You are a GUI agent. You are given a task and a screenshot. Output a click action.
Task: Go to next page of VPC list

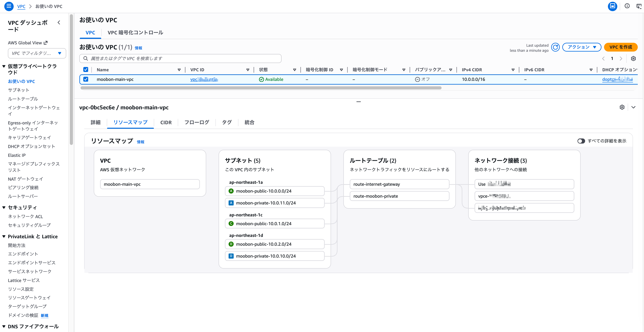(x=621, y=59)
